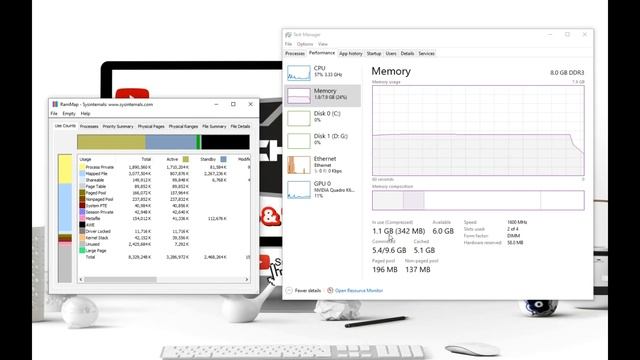Click the 8.0 GB DDR3 label

tap(567, 73)
